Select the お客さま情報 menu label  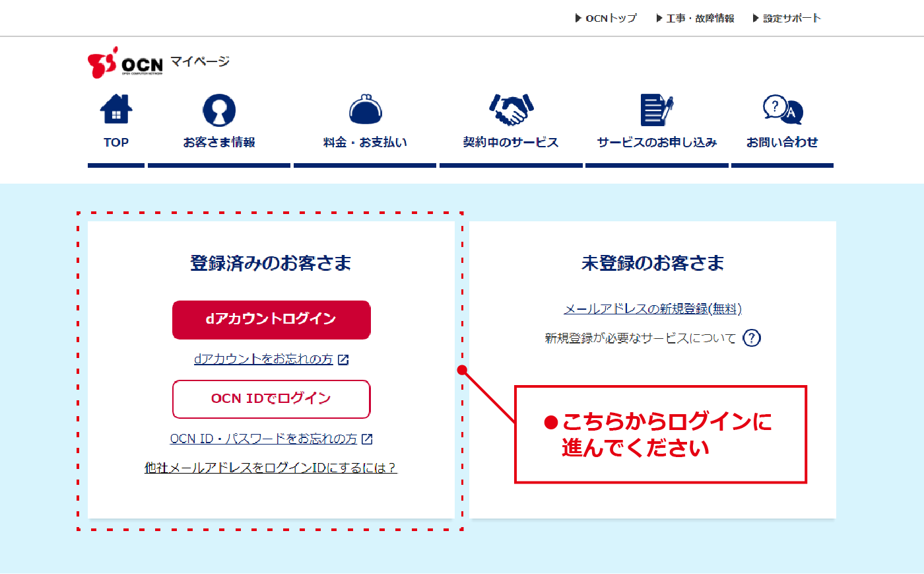click(219, 142)
